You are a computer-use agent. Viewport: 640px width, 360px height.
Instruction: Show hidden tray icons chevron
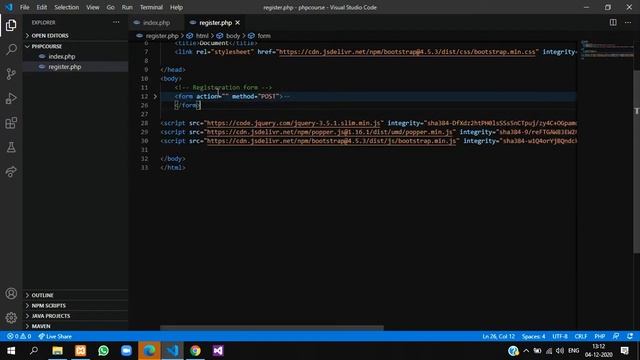526,351
